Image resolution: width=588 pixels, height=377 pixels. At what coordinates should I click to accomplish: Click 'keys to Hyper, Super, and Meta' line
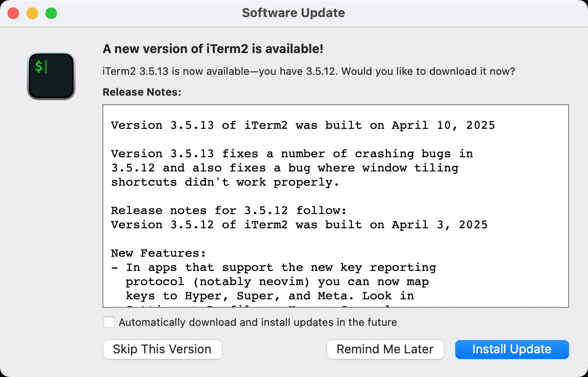click(270, 296)
